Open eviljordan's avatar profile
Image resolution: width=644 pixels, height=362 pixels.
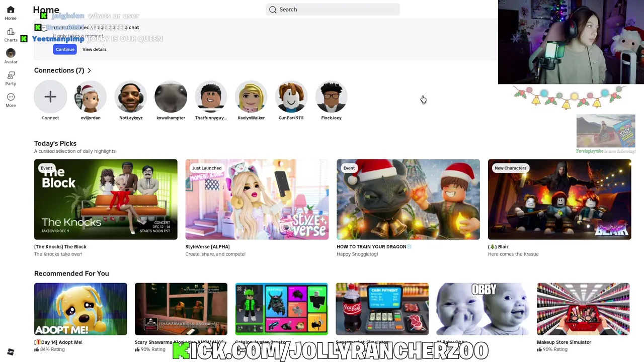[91, 97]
